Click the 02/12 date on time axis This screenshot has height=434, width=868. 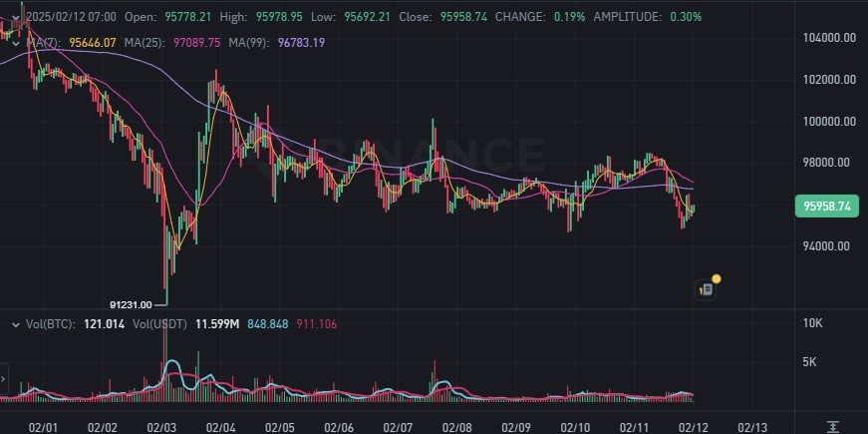[x=694, y=427]
